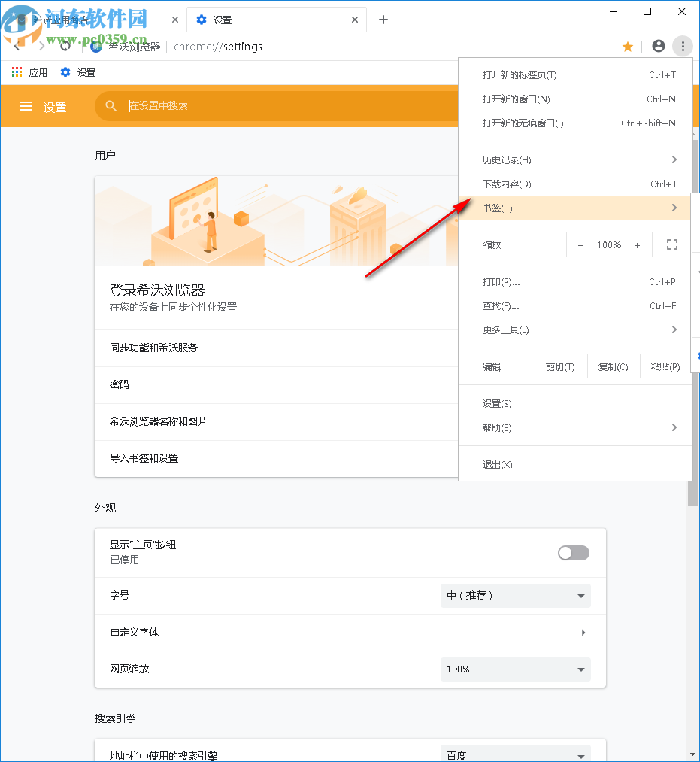The height and width of the screenshot is (762, 700).
Task: Select 打开新的窗口(N) menu item
Action: tap(575, 99)
